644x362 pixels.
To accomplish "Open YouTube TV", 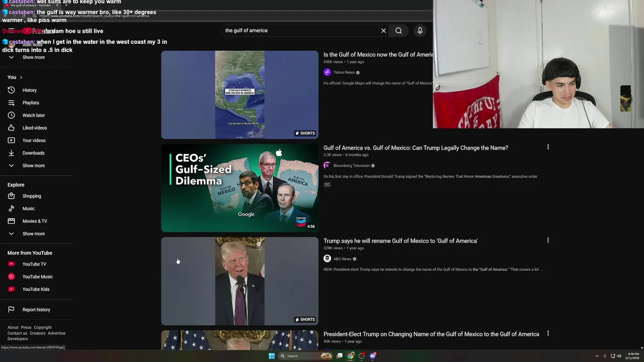I will pos(34,264).
